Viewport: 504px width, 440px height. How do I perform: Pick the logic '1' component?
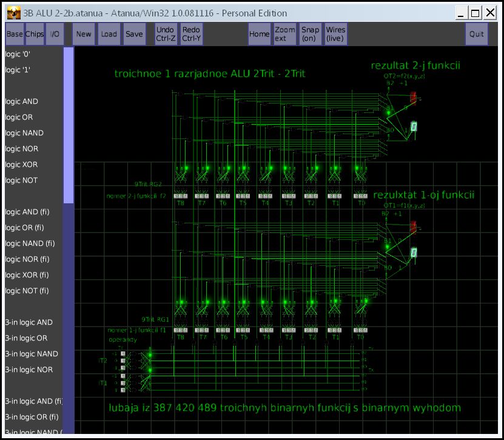click(x=18, y=70)
